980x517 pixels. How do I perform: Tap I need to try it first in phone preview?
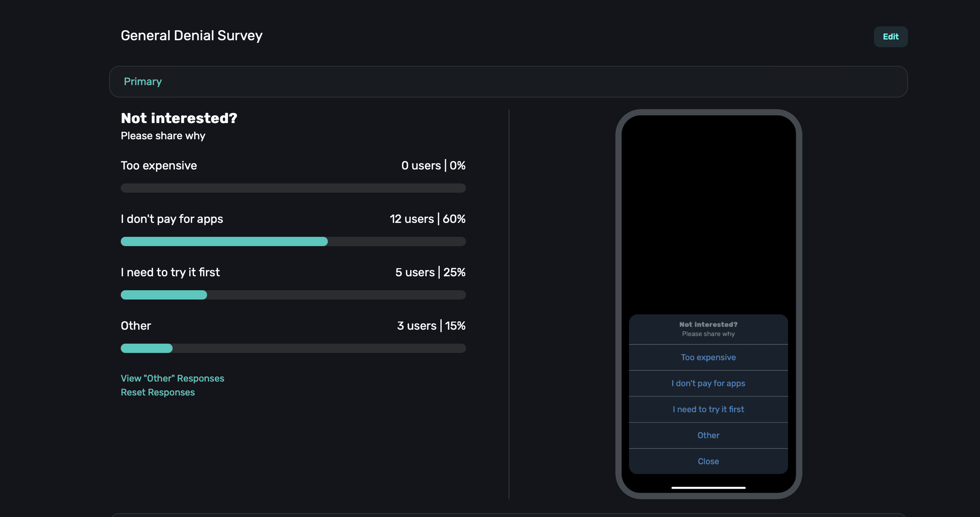coord(708,409)
